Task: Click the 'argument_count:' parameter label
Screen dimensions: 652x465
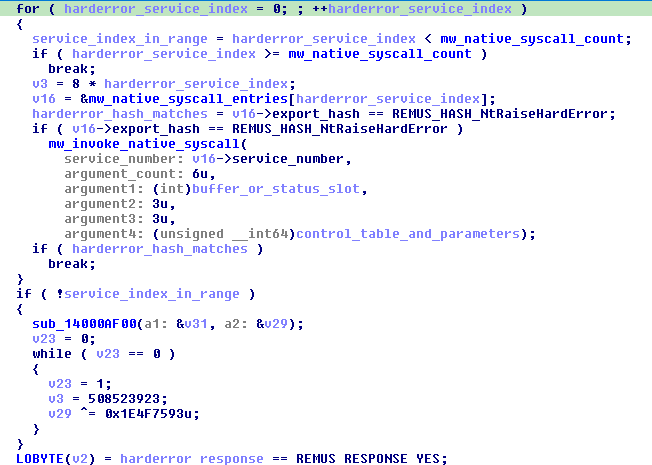Action: pos(124,173)
